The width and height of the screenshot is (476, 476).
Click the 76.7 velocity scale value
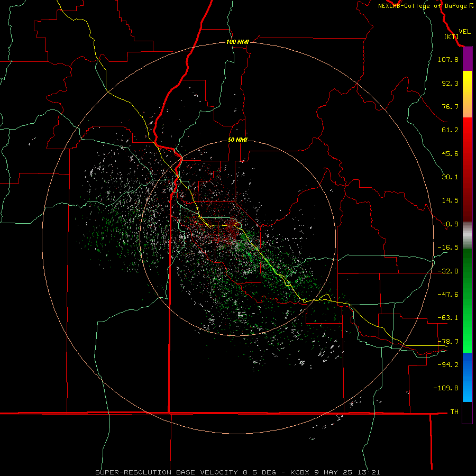pos(450,106)
